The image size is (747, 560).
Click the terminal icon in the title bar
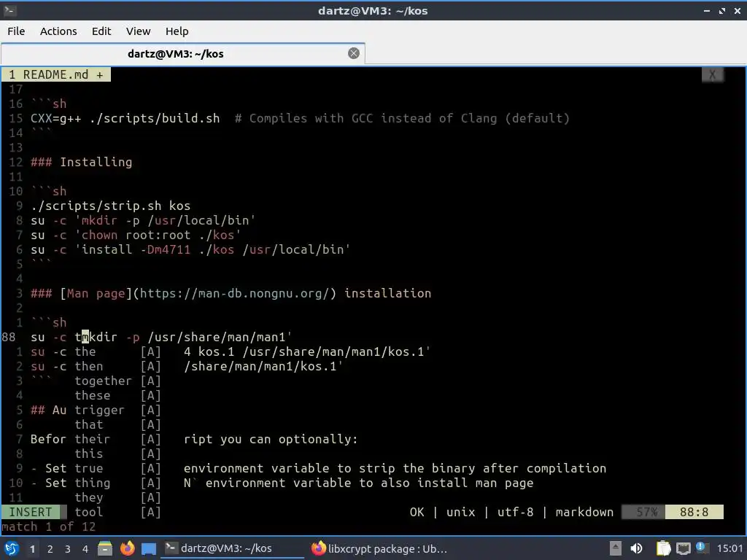pyautogui.click(x=10, y=10)
